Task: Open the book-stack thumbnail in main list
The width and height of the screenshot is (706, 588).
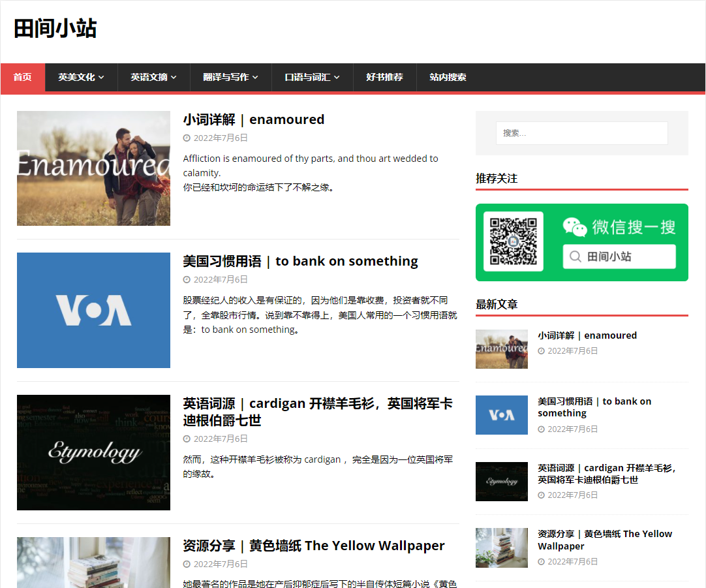Action: (94, 563)
